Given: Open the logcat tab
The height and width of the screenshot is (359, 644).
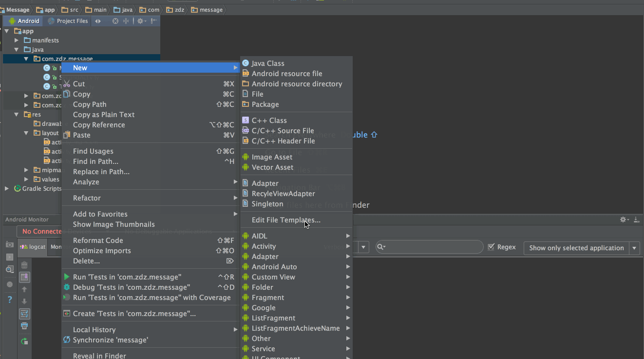Looking at the screenshot, I should click(33, 247).
